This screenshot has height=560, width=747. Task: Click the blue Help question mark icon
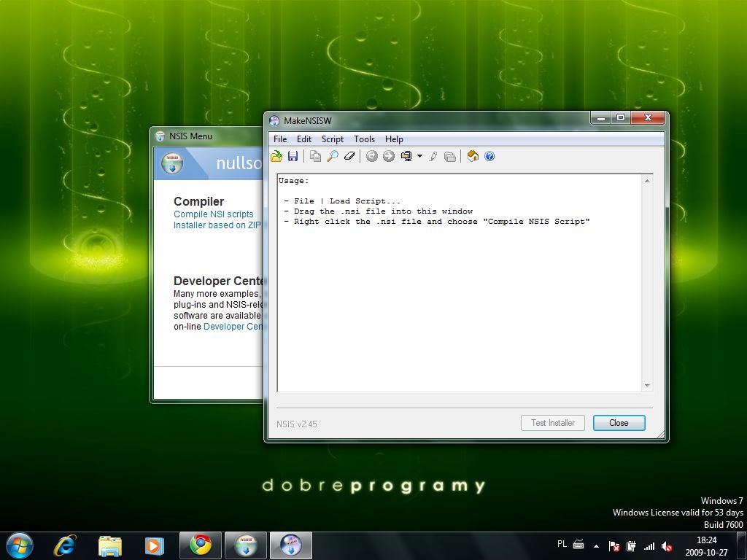tap(489, 156)
